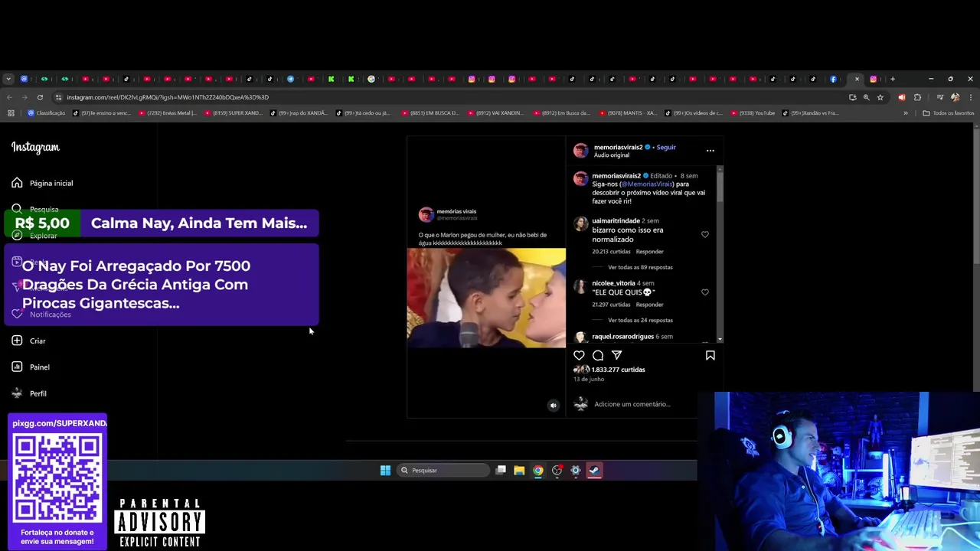Screen dimensions: 980x551
Task: Open the Windows Start button
Action: (385, 471)
